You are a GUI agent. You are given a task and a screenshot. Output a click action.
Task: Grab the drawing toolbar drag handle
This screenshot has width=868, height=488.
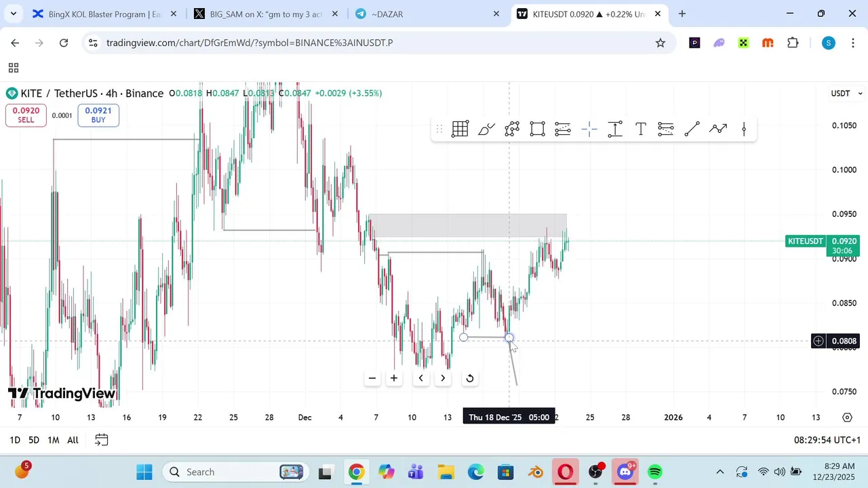439,129
